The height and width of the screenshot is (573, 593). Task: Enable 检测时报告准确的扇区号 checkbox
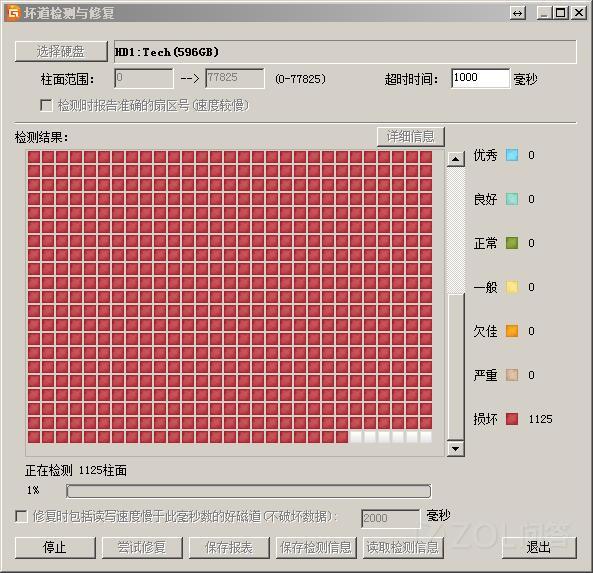46,105
